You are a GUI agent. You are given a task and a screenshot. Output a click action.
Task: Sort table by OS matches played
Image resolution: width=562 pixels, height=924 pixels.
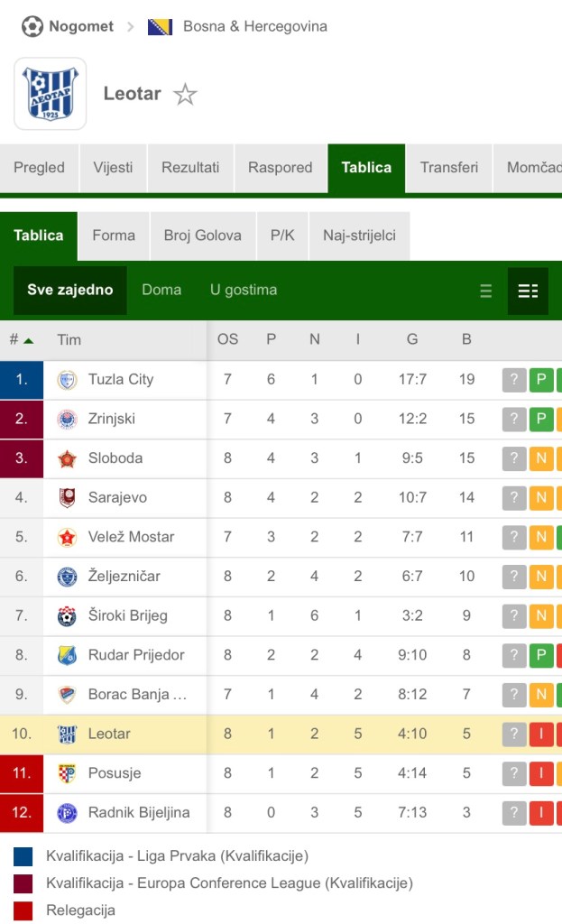227,340
